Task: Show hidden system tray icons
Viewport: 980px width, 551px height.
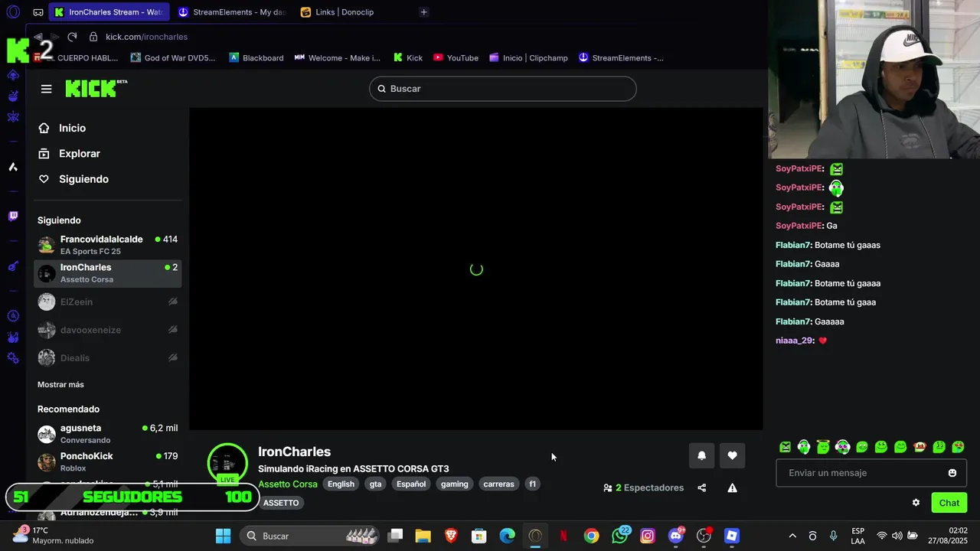Action: point(792,536)
